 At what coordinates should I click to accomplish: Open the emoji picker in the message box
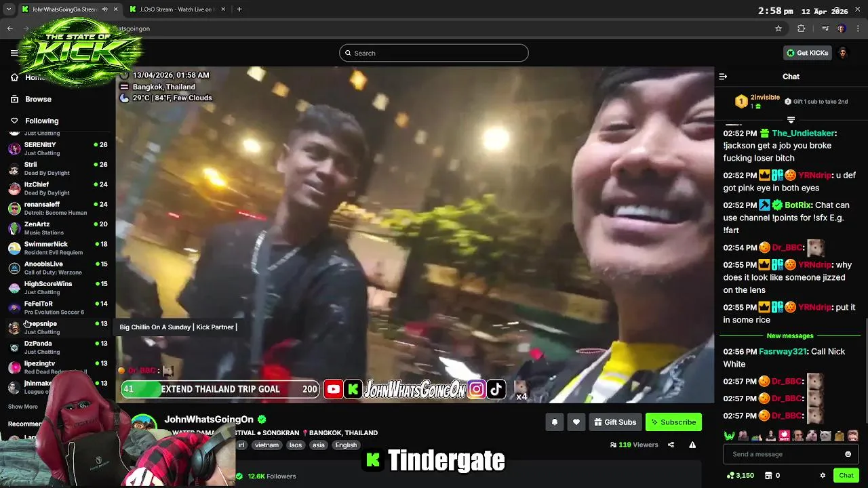click(848, 454)
